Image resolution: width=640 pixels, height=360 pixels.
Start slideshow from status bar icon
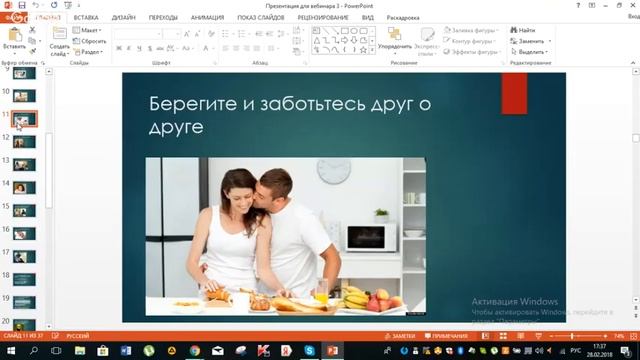(x=538, y=336)
